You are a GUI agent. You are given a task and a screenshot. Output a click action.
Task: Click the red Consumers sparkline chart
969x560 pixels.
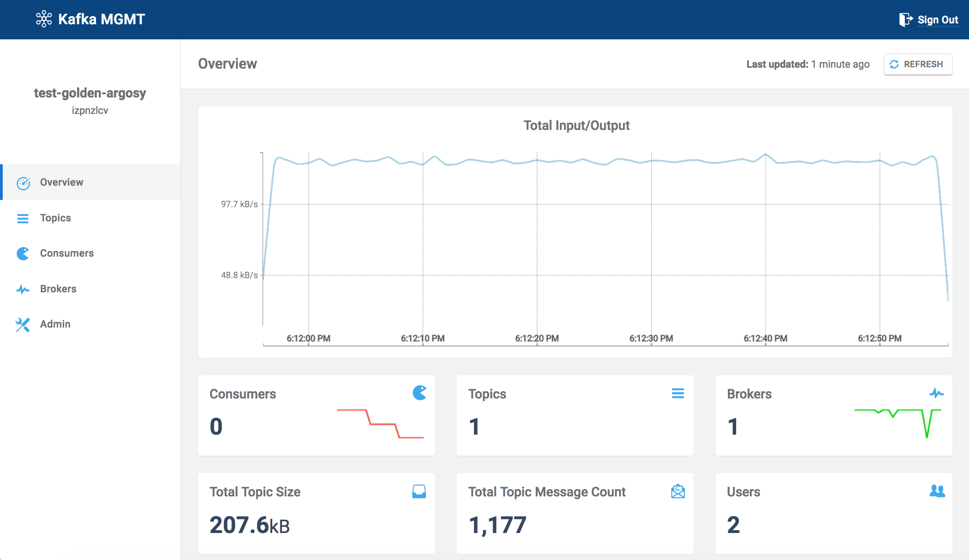pos(380,424)
